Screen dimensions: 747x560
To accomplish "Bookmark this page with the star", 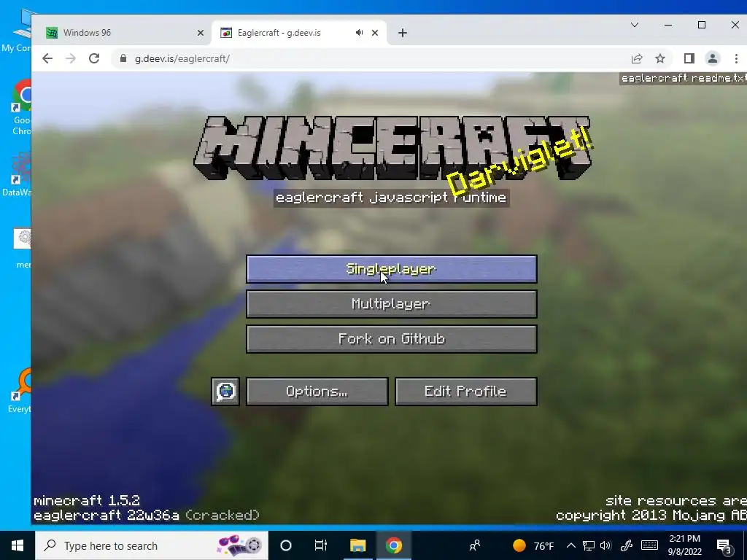I will pyautogui.click(x=659, y=58).
